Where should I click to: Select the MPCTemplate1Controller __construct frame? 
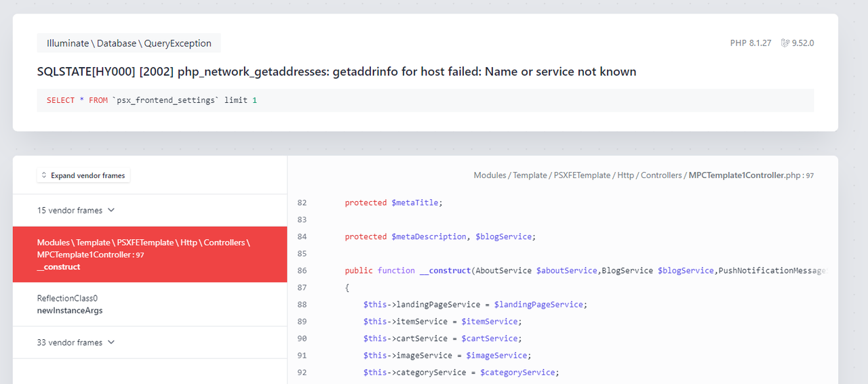pos(150,255)
